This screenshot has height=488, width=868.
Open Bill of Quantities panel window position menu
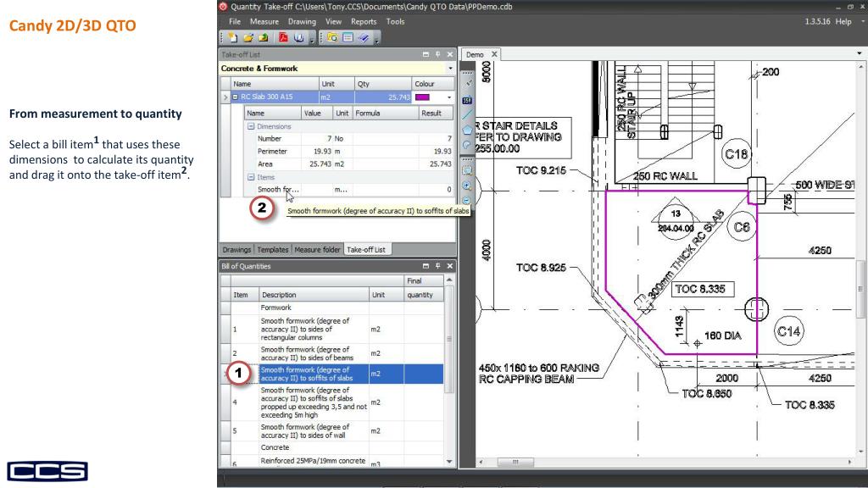point(426,266)
